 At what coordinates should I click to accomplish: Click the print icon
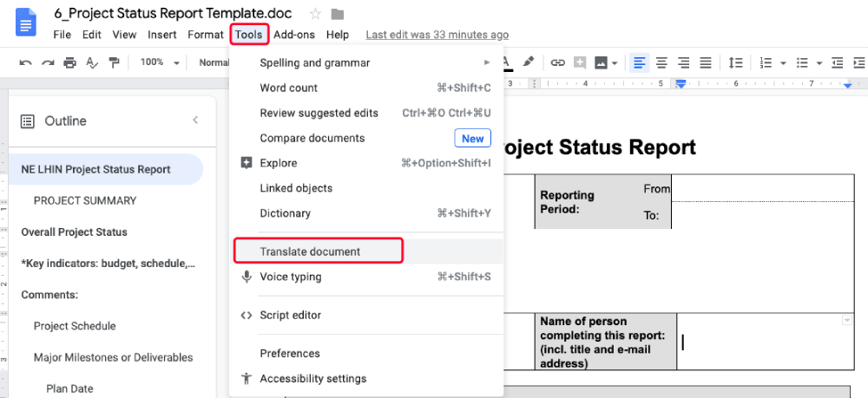pyautogui.click(x=69, y=62)
